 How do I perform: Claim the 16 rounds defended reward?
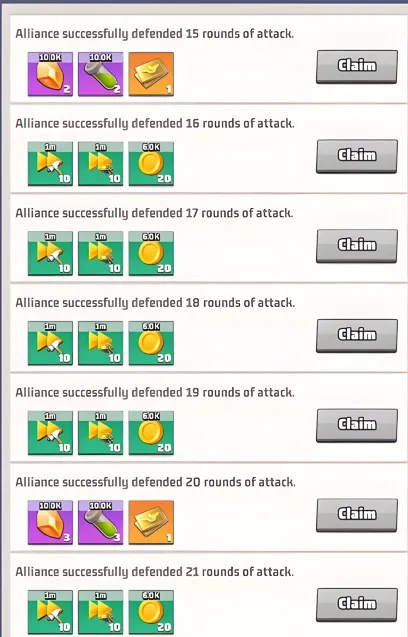click(356, 156)
